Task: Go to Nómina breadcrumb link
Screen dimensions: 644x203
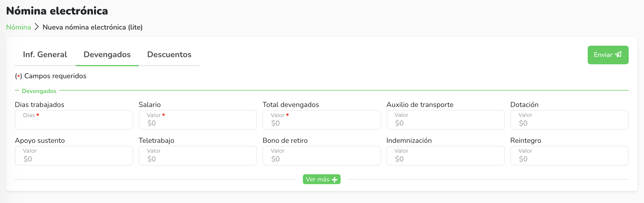Action: [19, 27]
